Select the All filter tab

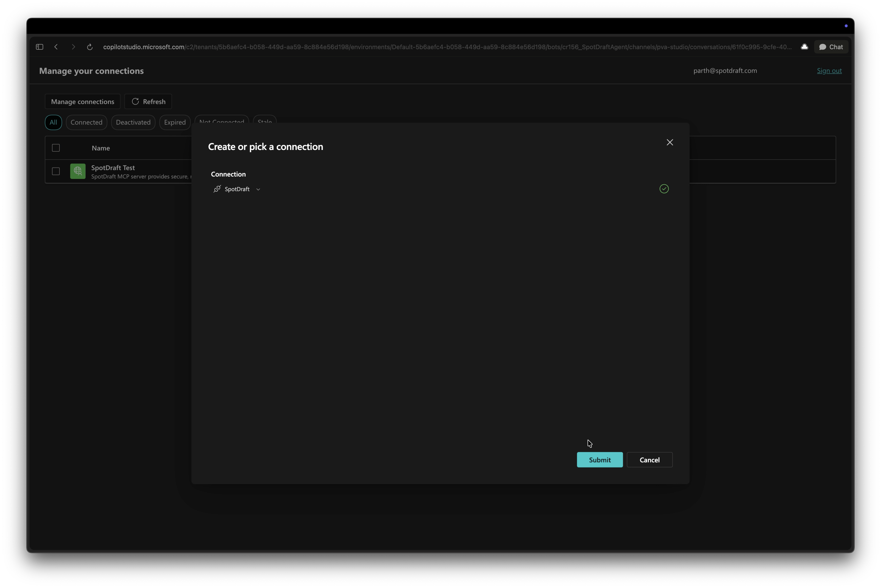pos(53,122)
